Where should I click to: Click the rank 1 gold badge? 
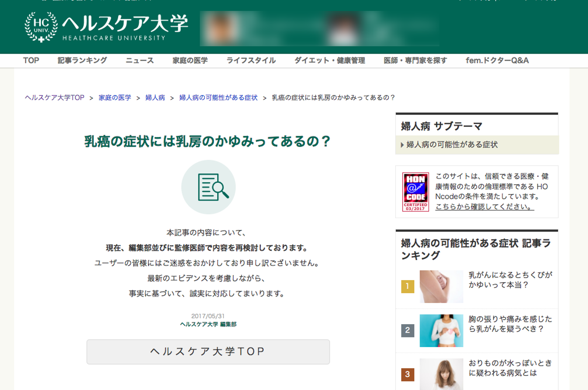[407, 286]
